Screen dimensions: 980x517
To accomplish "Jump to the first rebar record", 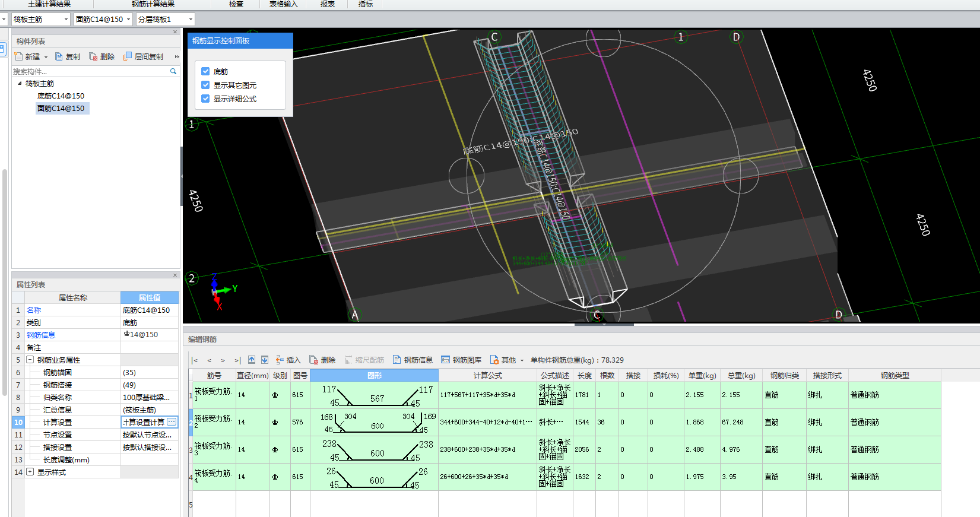I will [x=195, y=360].
